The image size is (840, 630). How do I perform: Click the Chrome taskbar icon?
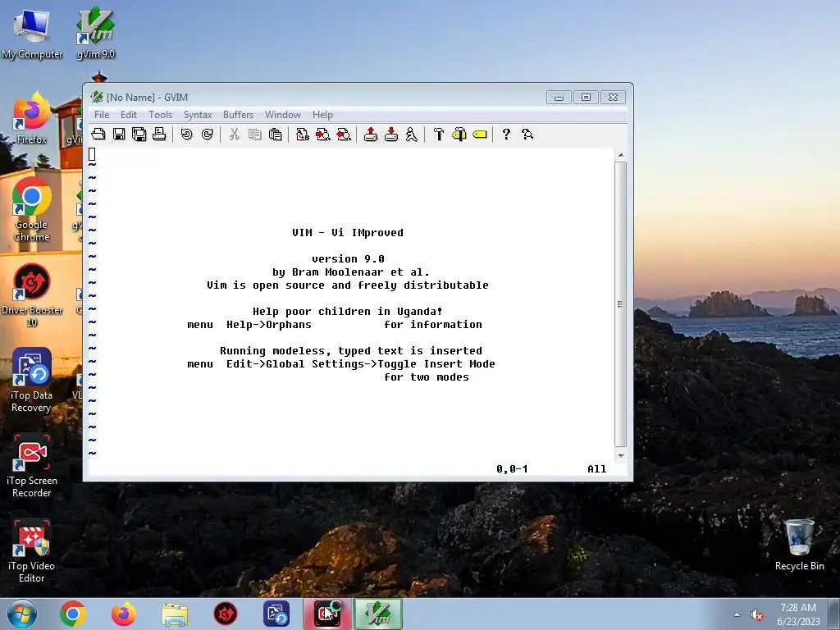[x=73, y=614]
